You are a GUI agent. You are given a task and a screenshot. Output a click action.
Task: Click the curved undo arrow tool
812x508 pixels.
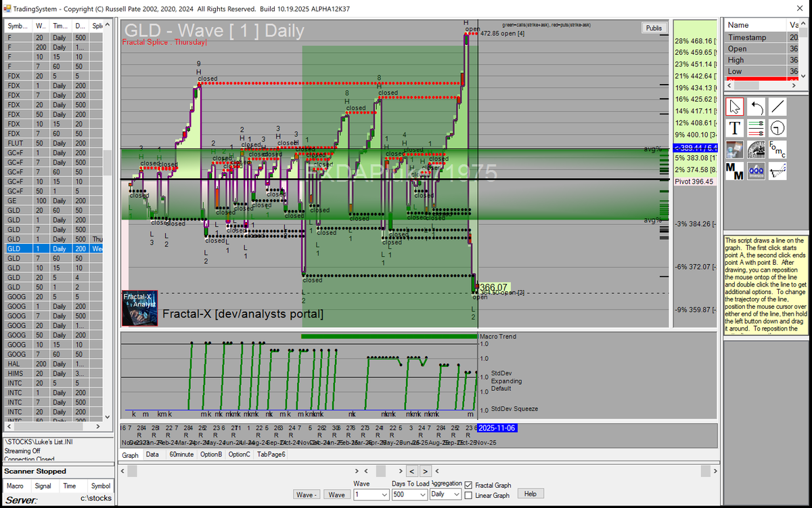point(757,106)
